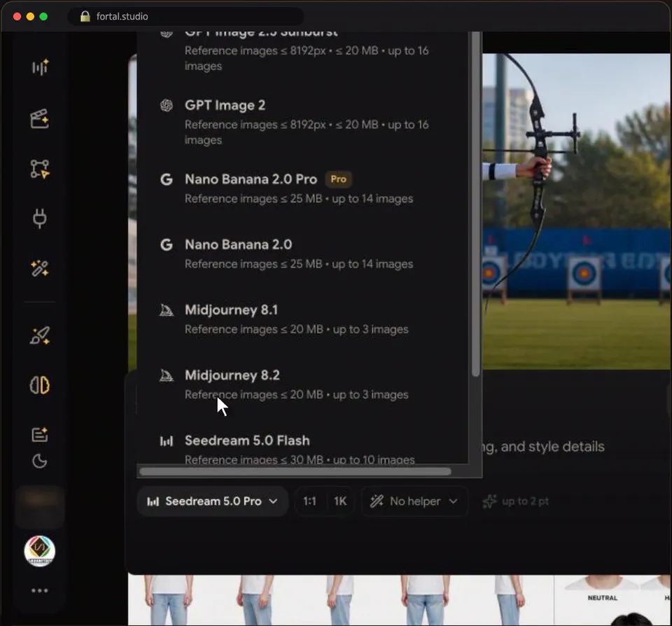Select Midjourney 8.1 model

(x=302, y=319)
